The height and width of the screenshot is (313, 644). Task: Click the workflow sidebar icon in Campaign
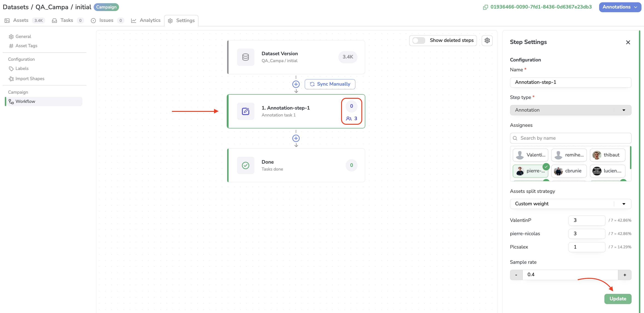click(x=11, y=101)
